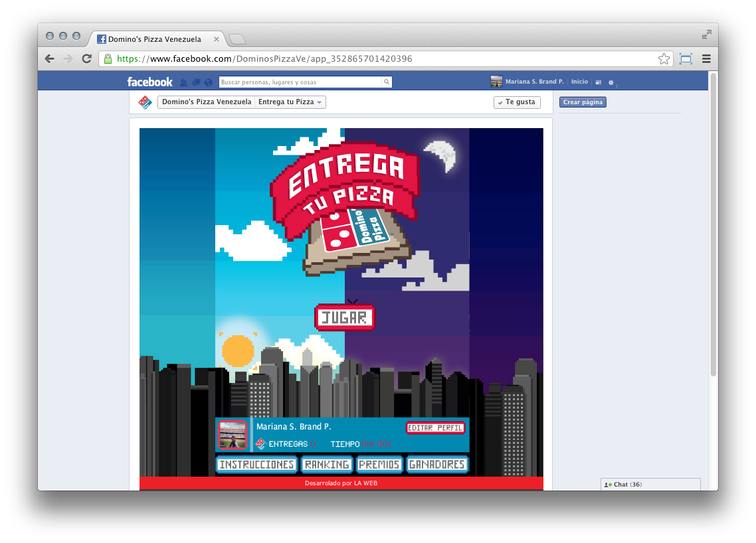Open the RANKING game tab
The height and width of the screenshot is (543, 756).
[x=327, y=465]
